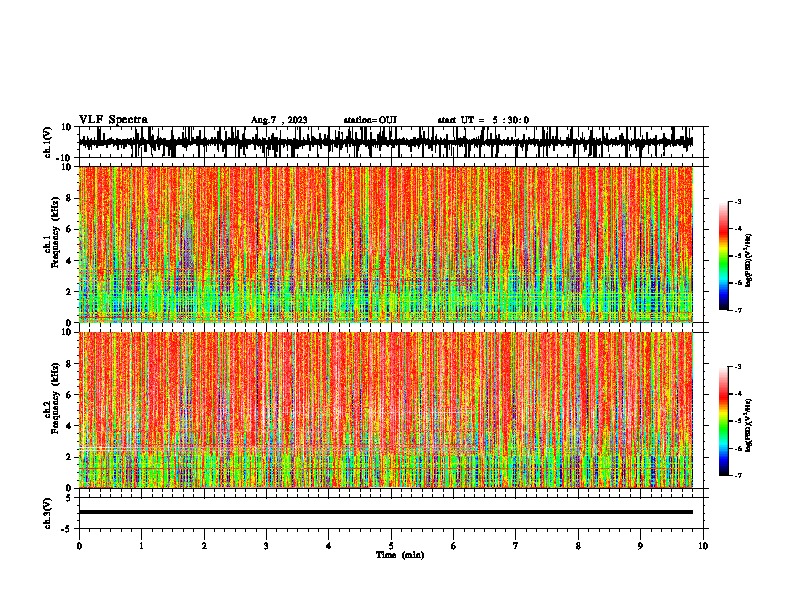The image size is (792, 612).
Task: Click the '-7' label on ch.2 colorbar
Action: (738, 476)
